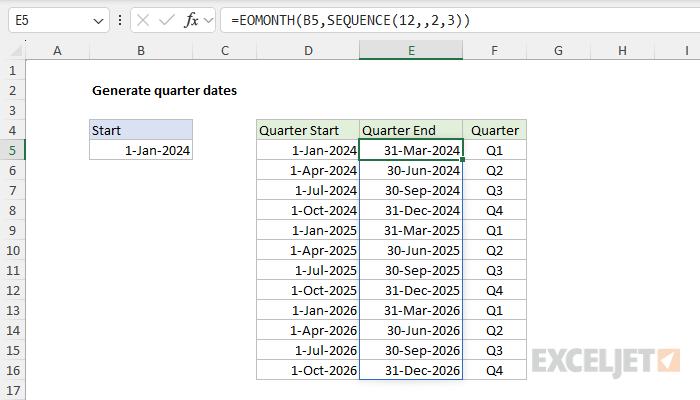Click the Enter checkmark formula icon
700x400 pixels.
point(167,20)
